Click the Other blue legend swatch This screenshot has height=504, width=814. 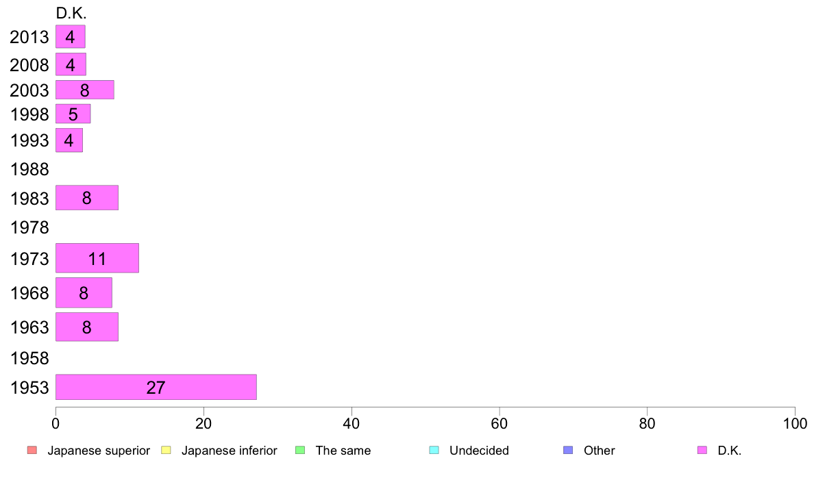point(569,450)
